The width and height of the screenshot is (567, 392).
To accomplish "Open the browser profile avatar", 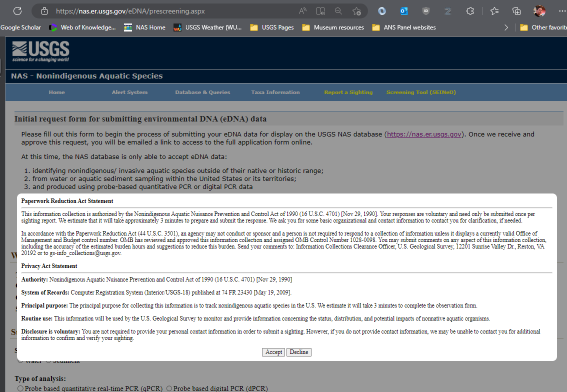I will (x=539, y=11).
